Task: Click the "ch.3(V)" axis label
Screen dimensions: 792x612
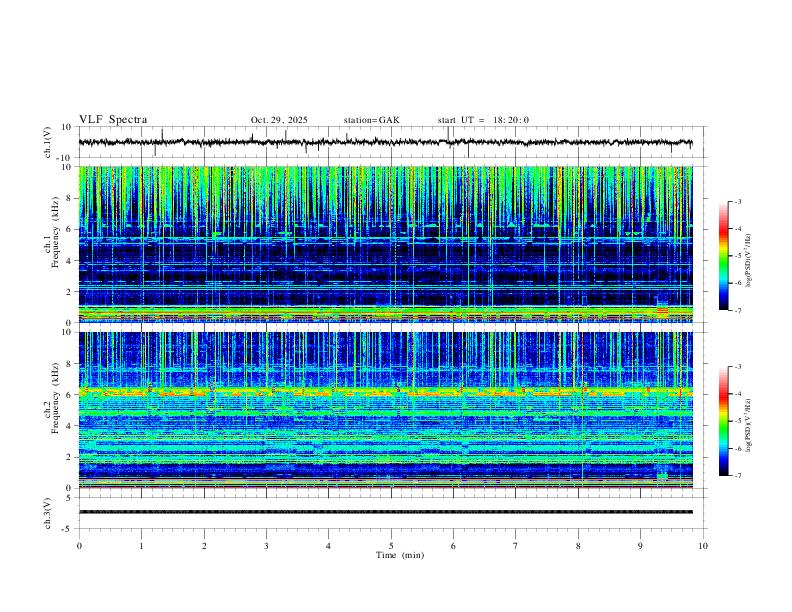Action: point(48,513)
